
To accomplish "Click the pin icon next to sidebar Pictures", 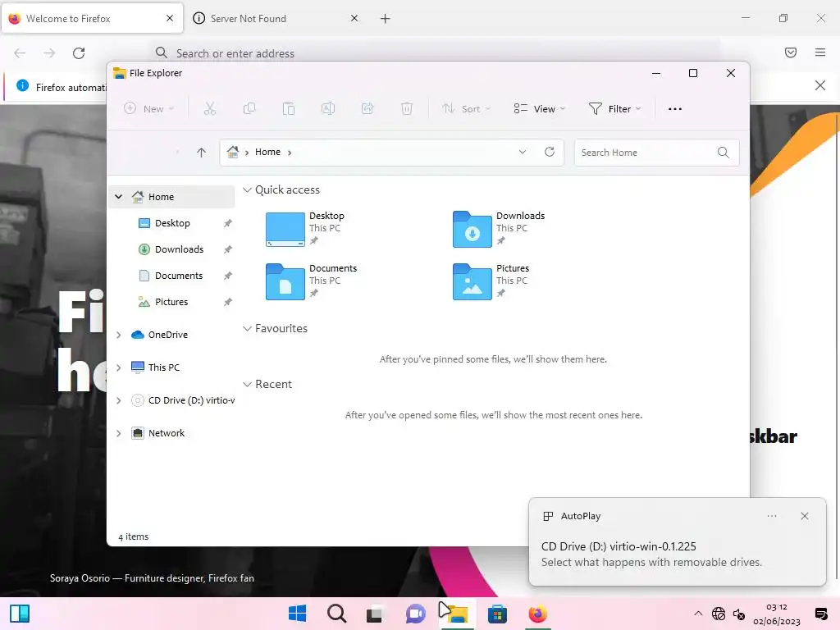I will [228, 302].
